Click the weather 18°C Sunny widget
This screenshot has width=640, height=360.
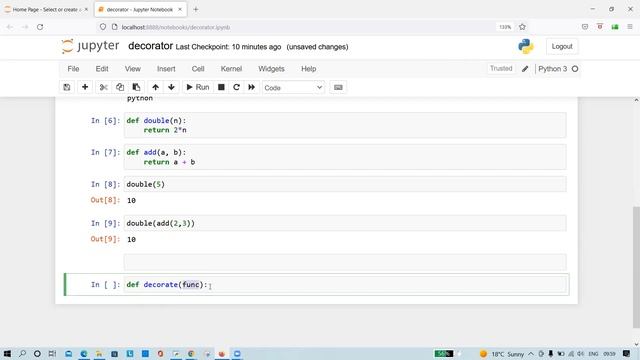(x=502, y=354)
